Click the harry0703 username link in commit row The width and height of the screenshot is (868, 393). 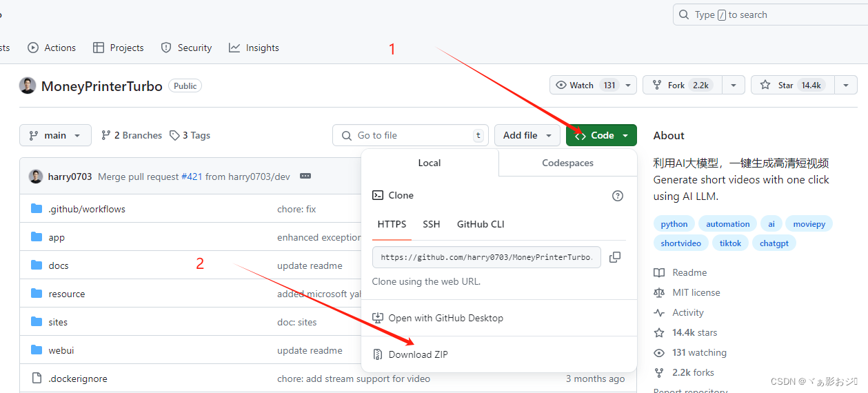click(70, 177)
